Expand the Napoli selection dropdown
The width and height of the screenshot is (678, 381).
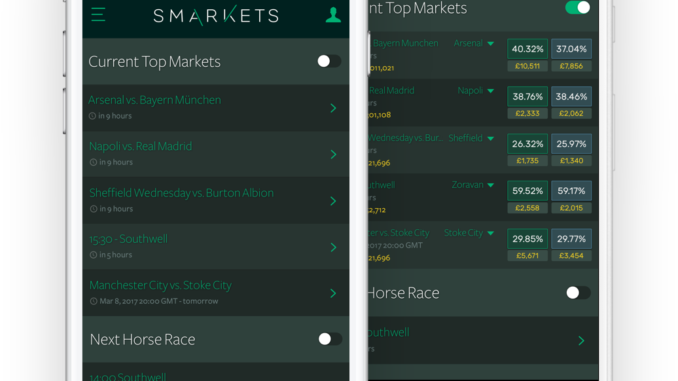490,91
